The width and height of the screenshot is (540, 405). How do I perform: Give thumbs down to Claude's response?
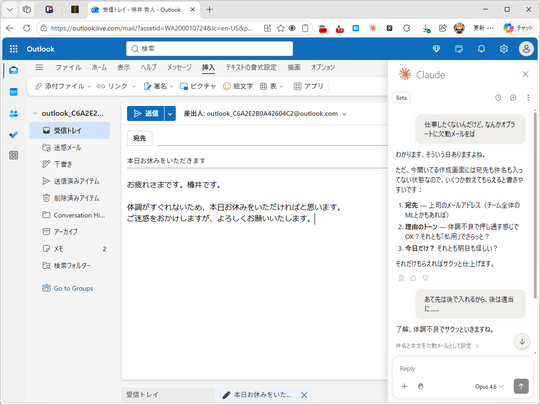[425, 278]
